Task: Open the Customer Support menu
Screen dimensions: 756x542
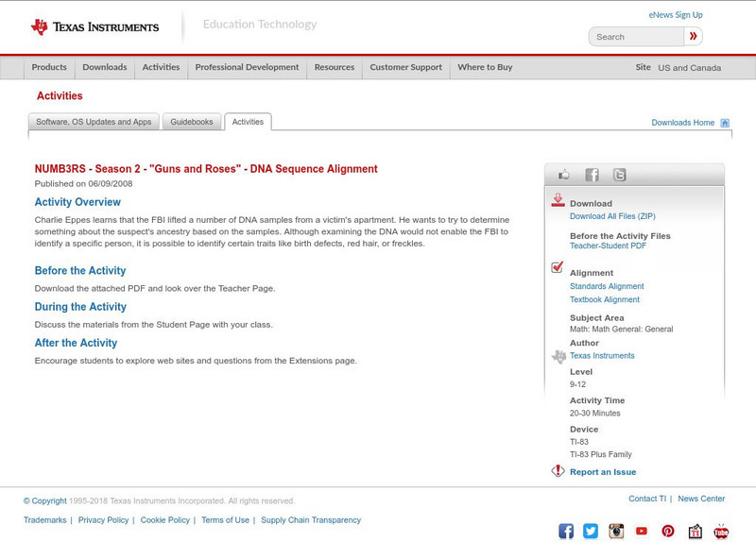Action: tap(406, 67)
